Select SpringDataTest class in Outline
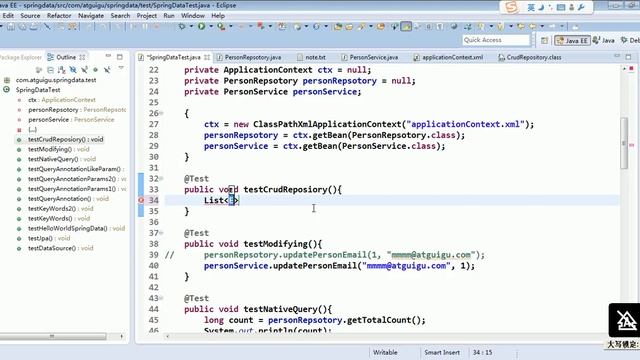This screenshot has height=360, width=640. click(x=38, y=90)
